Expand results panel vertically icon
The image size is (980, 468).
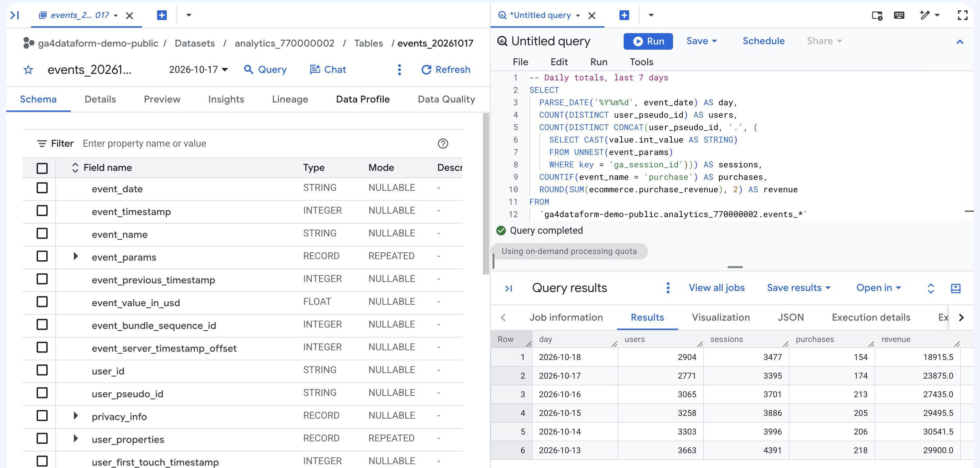click(x=931, y=289)
